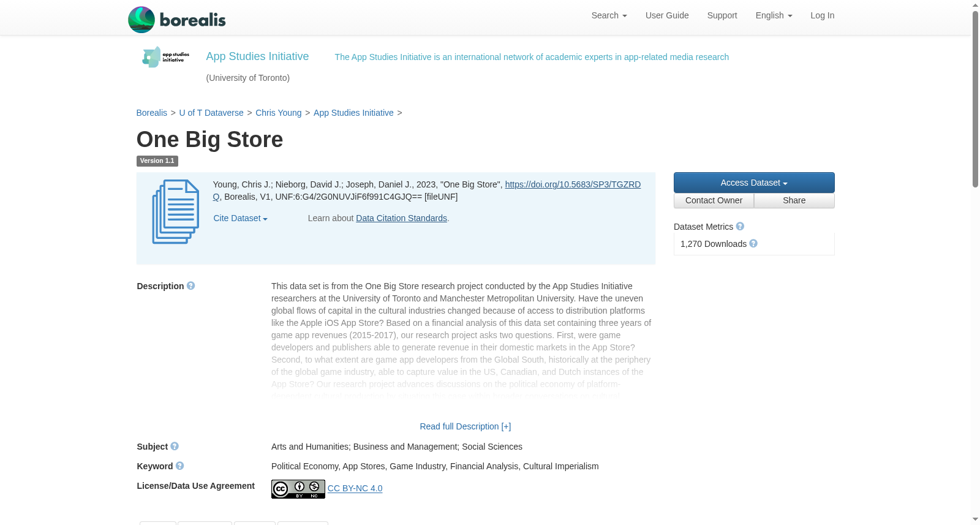
Task: Go to Chris Young breadcrumb link
Action: tap(279, 113)
